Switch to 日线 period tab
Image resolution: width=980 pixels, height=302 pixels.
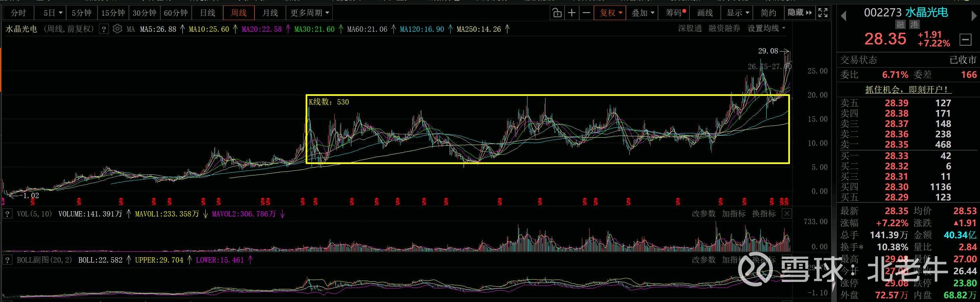point(207,13)
